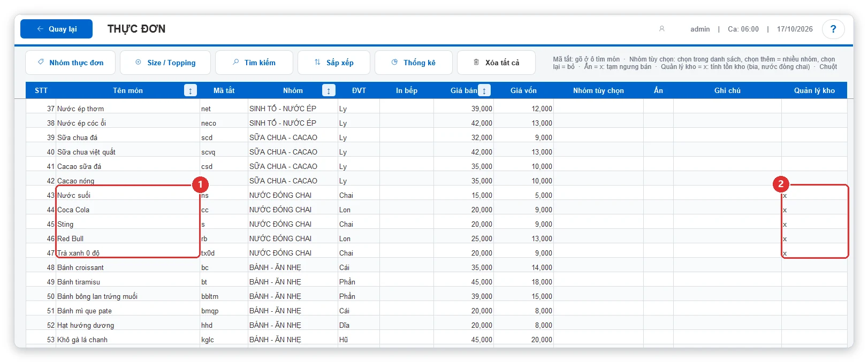Sort by the Tên món column arrows
Screen dimensions: 868x362
[x=190, y=90]
